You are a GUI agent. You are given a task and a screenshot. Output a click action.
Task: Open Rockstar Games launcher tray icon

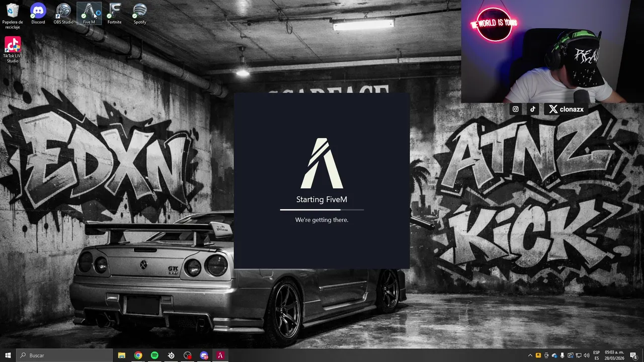(x=538, y=355)
